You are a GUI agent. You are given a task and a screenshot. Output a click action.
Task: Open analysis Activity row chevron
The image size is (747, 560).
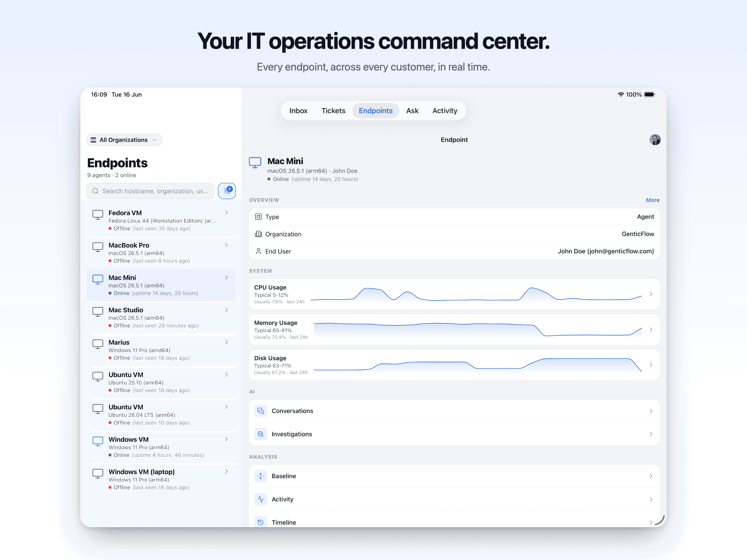(x=651, y=499)
